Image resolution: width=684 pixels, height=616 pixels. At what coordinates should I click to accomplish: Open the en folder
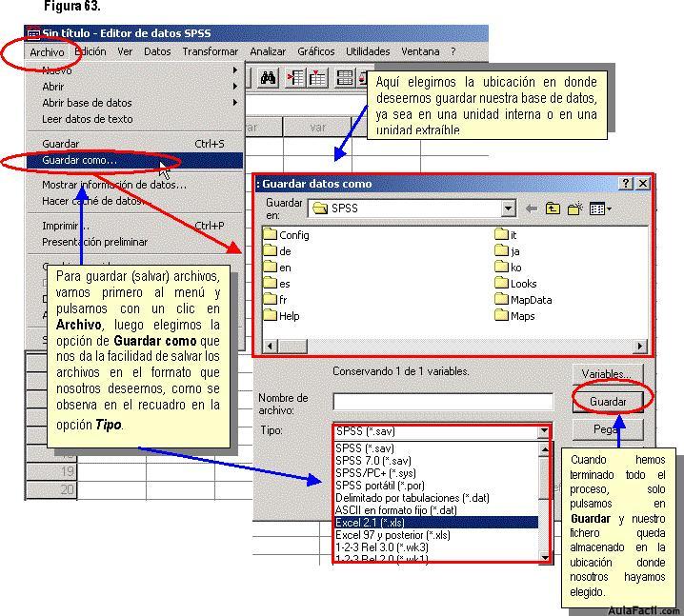click(277, 268)
